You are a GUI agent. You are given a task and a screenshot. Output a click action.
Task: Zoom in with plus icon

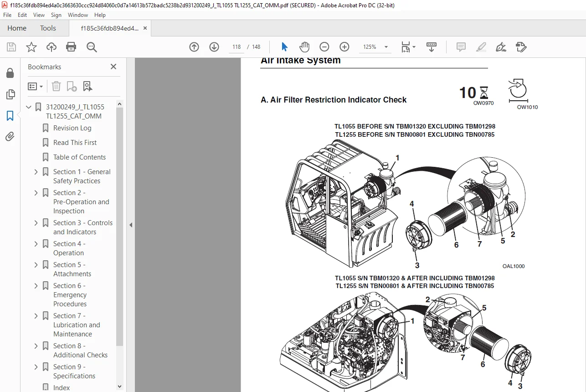pyautogui.click(x=344, y=47)
